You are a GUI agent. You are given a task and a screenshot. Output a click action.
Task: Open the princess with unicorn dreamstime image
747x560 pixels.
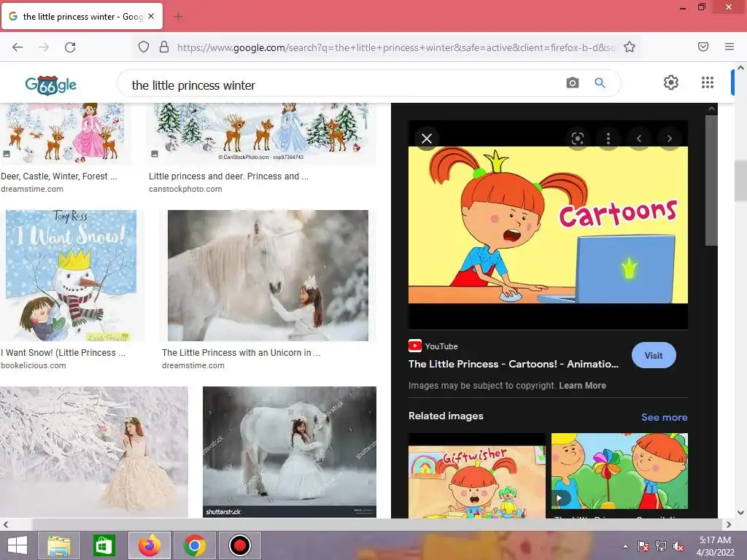click(x=268, y=275)
